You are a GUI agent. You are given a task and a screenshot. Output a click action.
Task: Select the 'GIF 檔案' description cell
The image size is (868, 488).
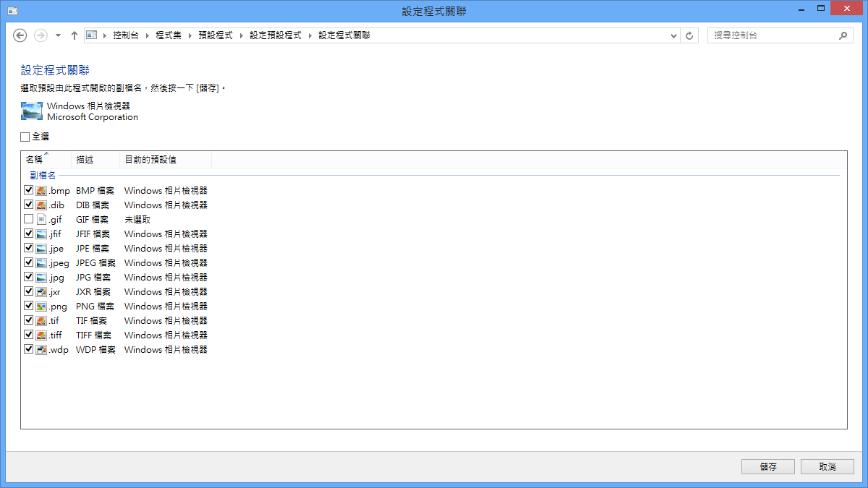tap(93, 219)
